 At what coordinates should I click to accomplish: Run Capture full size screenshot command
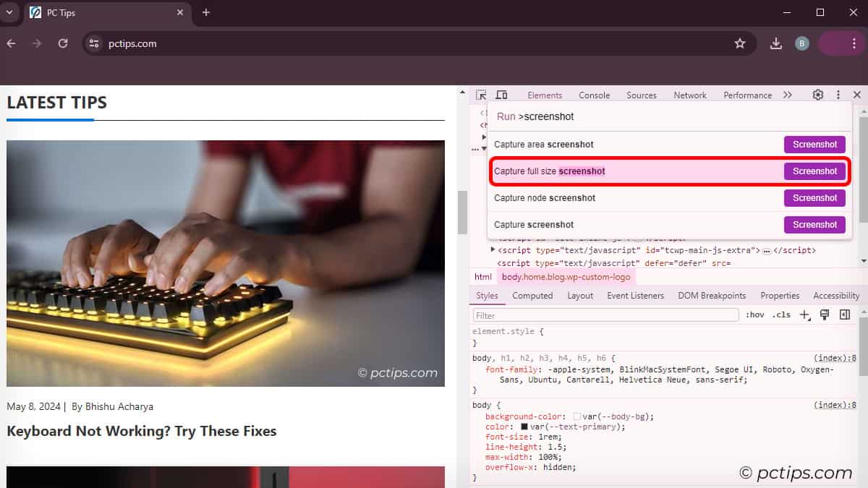coord(670,171)
